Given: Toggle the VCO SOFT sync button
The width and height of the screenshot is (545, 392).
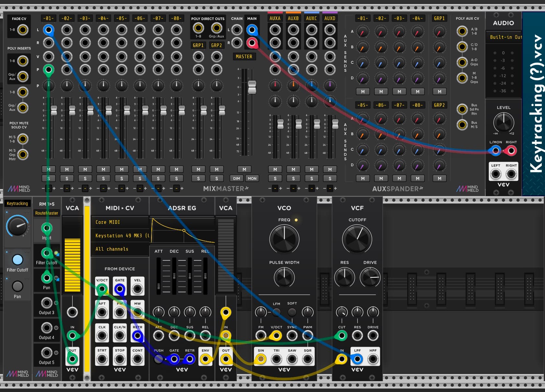Looking at the screenshot, I should (292, 312).
